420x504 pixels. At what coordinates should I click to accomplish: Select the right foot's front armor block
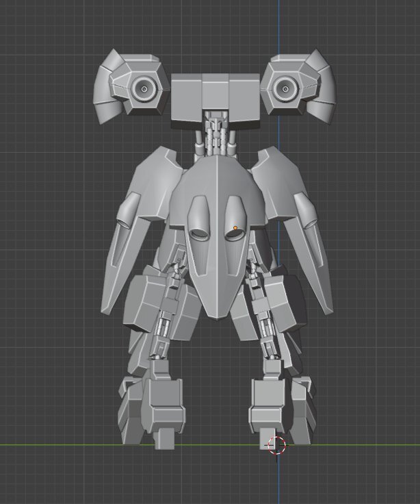(x=267, y=405)
